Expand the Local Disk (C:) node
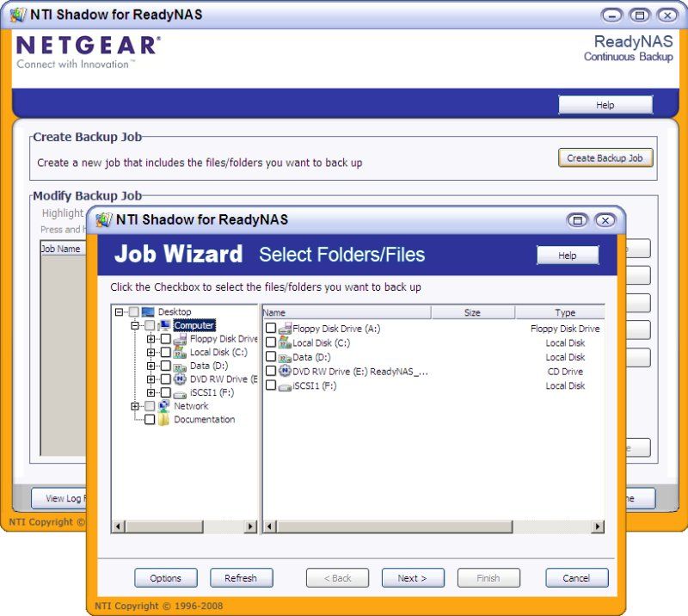The image size is (688, 616). pos(150,352)
